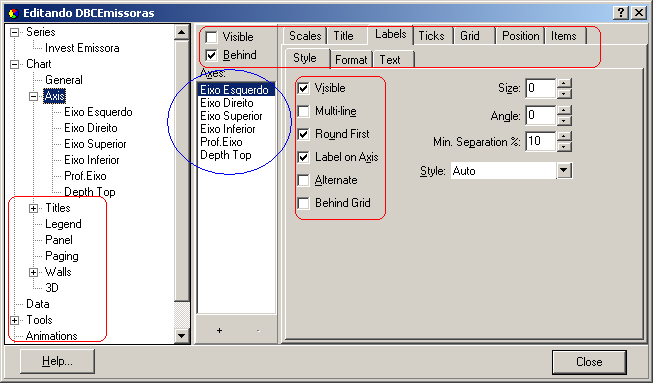Choose Depth Top in the Axes list

tap(236, 155)
